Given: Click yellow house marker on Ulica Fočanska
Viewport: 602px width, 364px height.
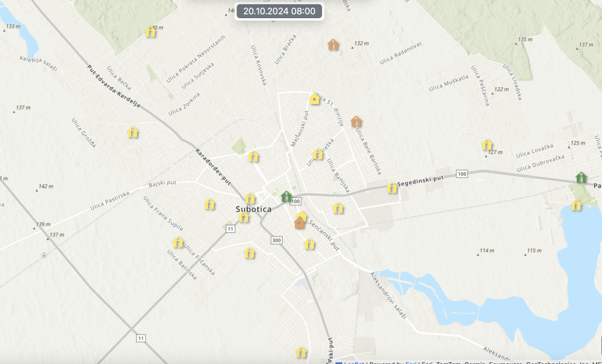Looking at the screenshot, I should tap(178, 242).
